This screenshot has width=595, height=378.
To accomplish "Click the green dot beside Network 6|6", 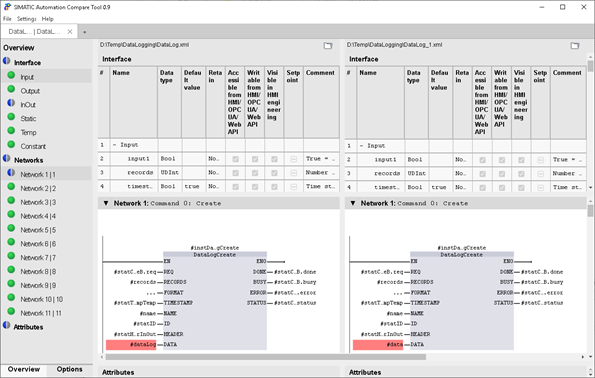I will (x=11, y=242).
